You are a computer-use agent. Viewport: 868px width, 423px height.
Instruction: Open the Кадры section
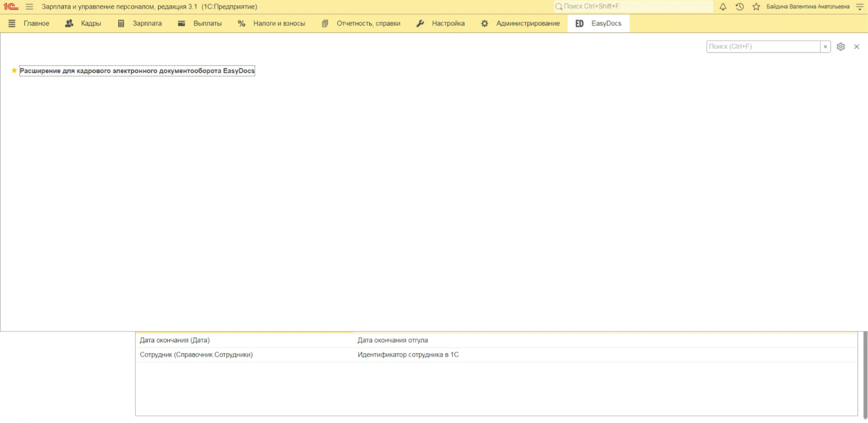(x=84, y=24)
